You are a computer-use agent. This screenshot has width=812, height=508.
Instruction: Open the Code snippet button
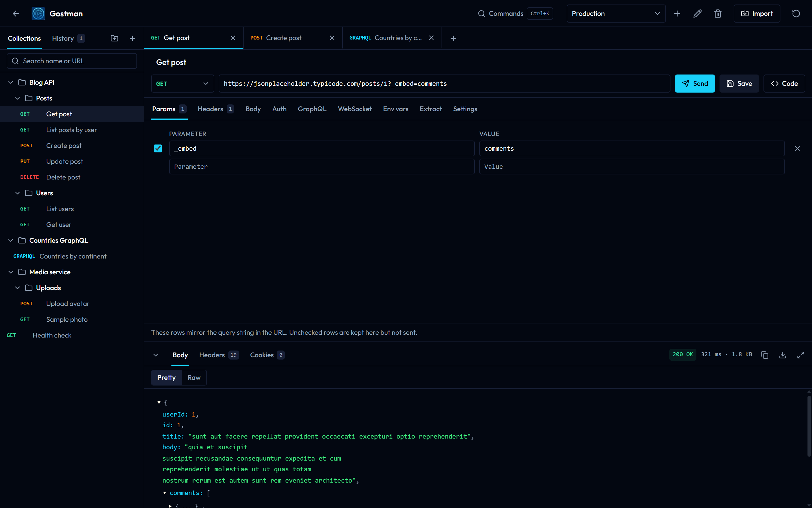(x=784, y=84)
